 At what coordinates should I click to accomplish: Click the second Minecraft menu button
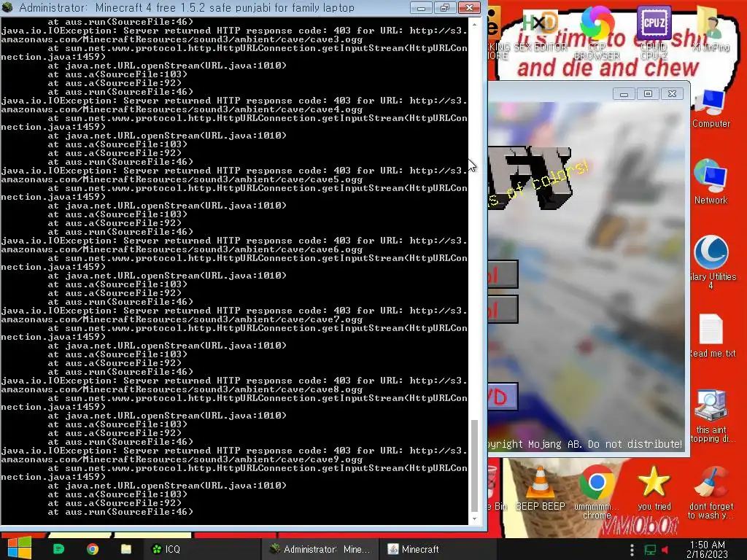point(503,309)
